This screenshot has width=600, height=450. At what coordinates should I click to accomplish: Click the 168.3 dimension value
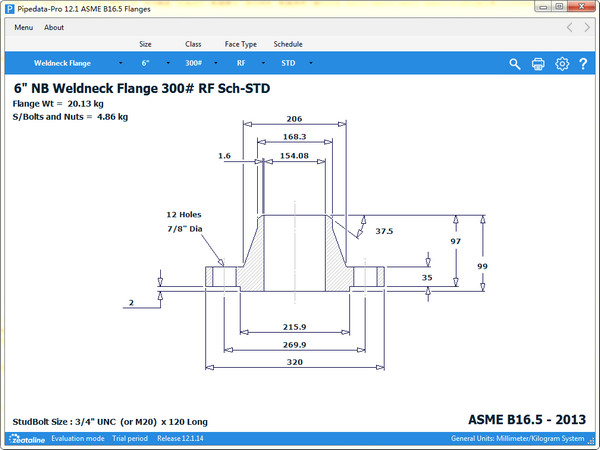tap(294, 137)
